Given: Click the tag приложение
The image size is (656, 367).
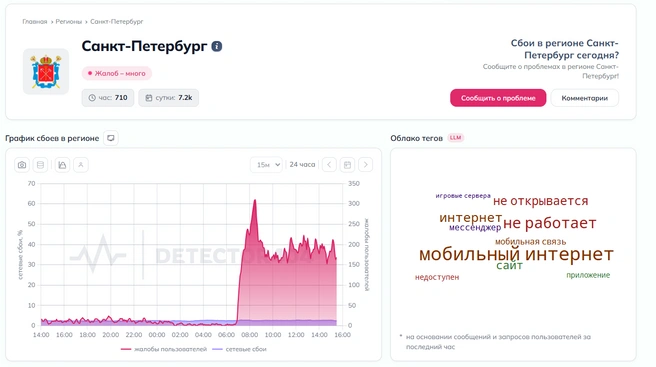Looking at the screenshot, I should pyautogui.click(x=588, y=275).
